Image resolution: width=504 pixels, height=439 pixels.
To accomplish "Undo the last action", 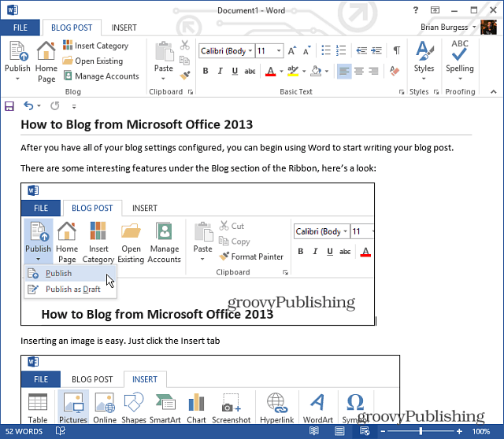I will (x=28, y=105).
